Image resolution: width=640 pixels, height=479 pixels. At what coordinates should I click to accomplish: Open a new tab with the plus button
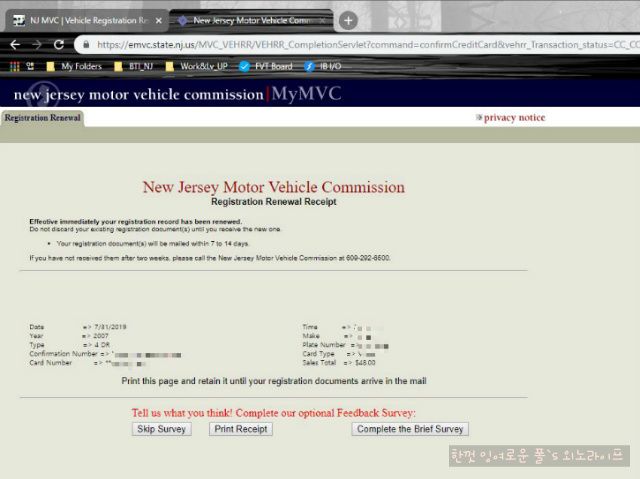tap(348, 20)
